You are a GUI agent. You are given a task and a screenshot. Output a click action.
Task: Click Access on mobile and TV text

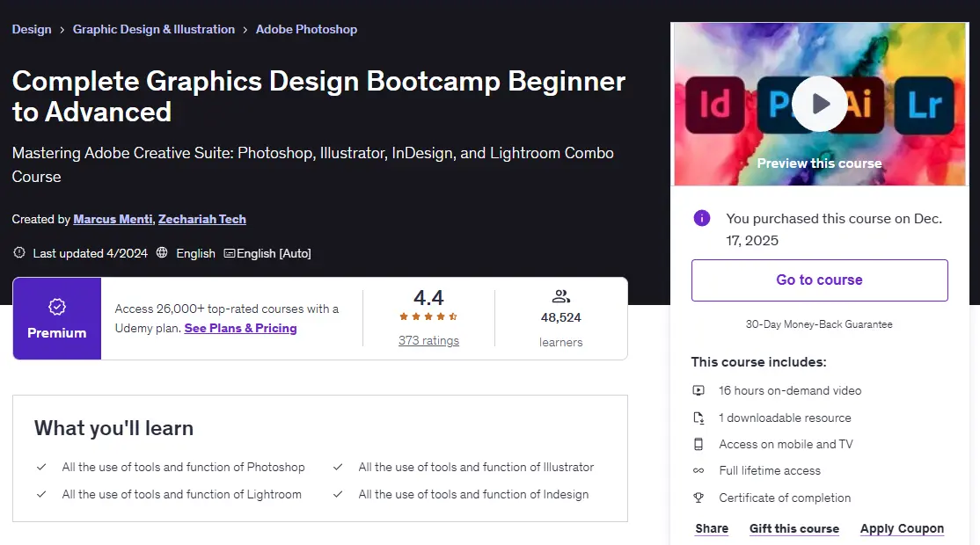[786, 444]
